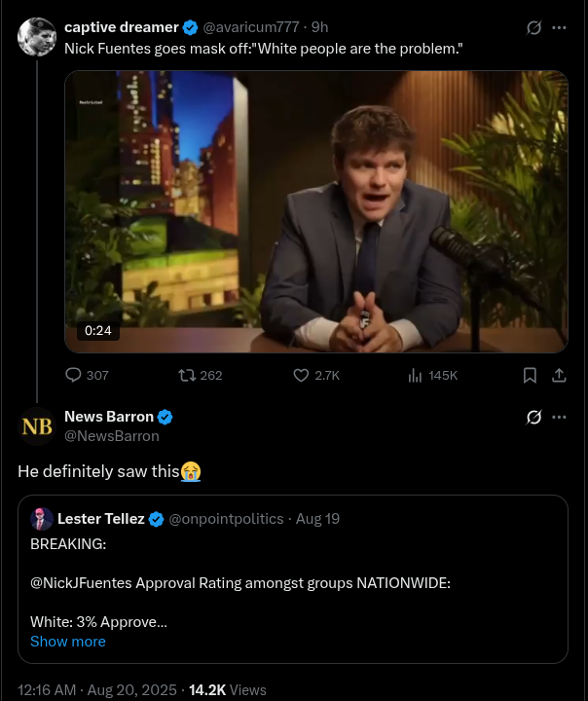Image resolution: width=588 pixels, height=701 pixels.
Task: Open more options menu on News Barron post
Action: 559,418
